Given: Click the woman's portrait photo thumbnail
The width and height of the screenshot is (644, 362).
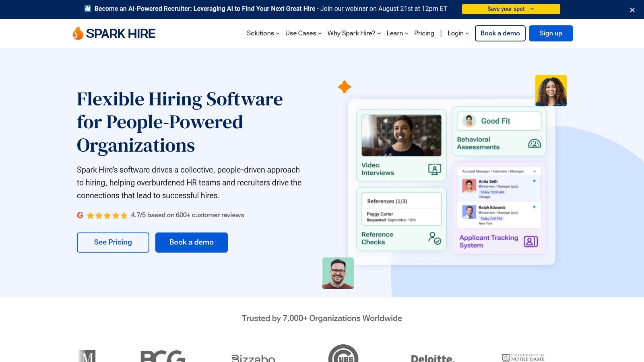Looking at the screenshot, I should click(551, 90).
